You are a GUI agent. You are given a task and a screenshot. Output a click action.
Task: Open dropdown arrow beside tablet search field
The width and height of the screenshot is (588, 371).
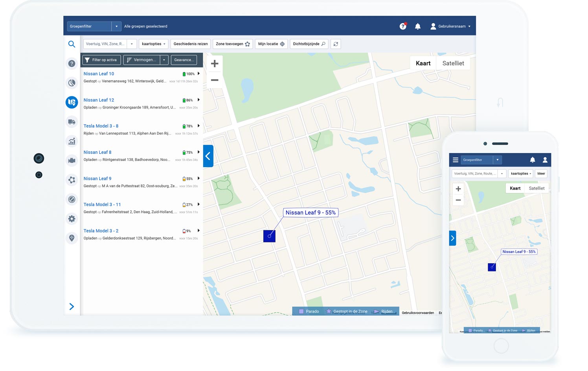coord(132,44)
